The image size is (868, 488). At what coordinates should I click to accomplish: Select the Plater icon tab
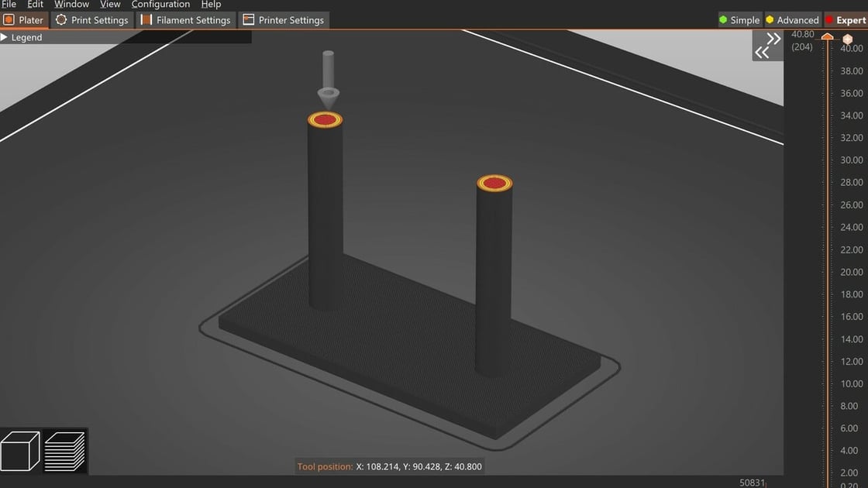coord(9,20)
